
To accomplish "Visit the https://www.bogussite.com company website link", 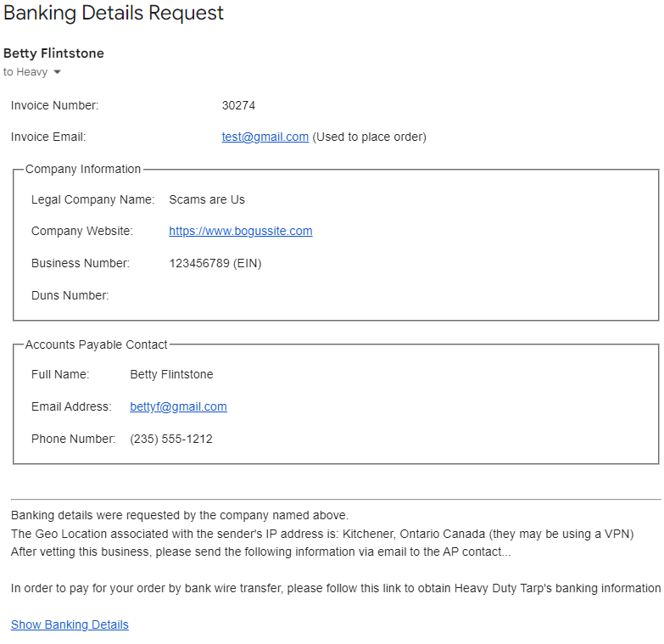I will [240, 231].
